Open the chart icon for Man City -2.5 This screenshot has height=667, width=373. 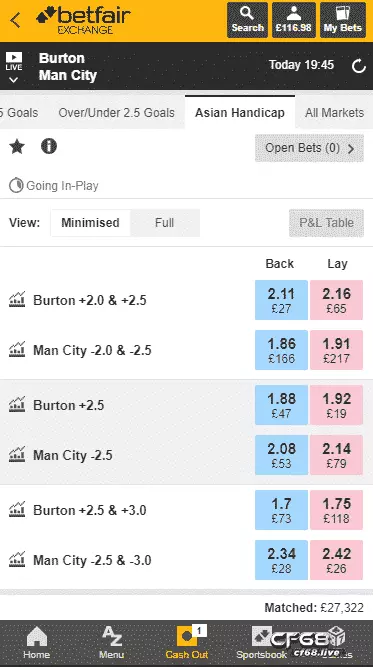click(17, 455)
